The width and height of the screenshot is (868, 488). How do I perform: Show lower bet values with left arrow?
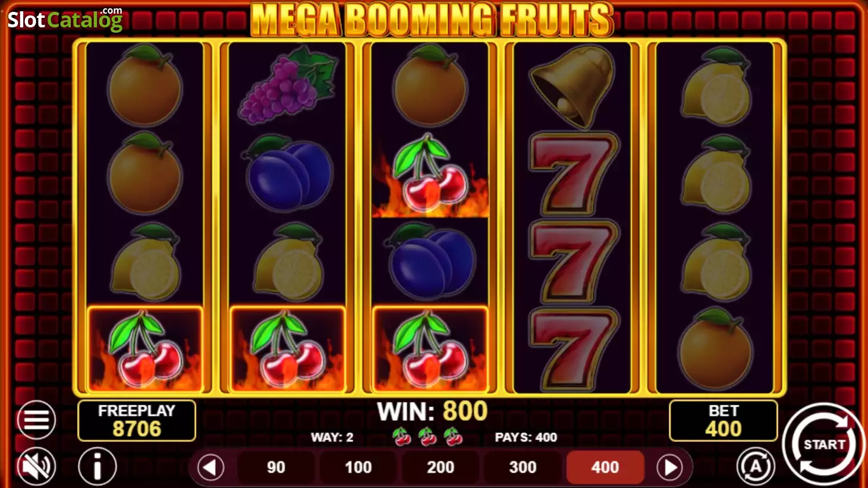pos(210,467)
